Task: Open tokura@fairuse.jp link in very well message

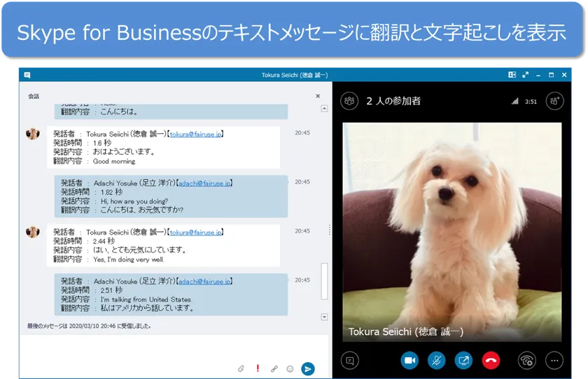Action: 195,233
